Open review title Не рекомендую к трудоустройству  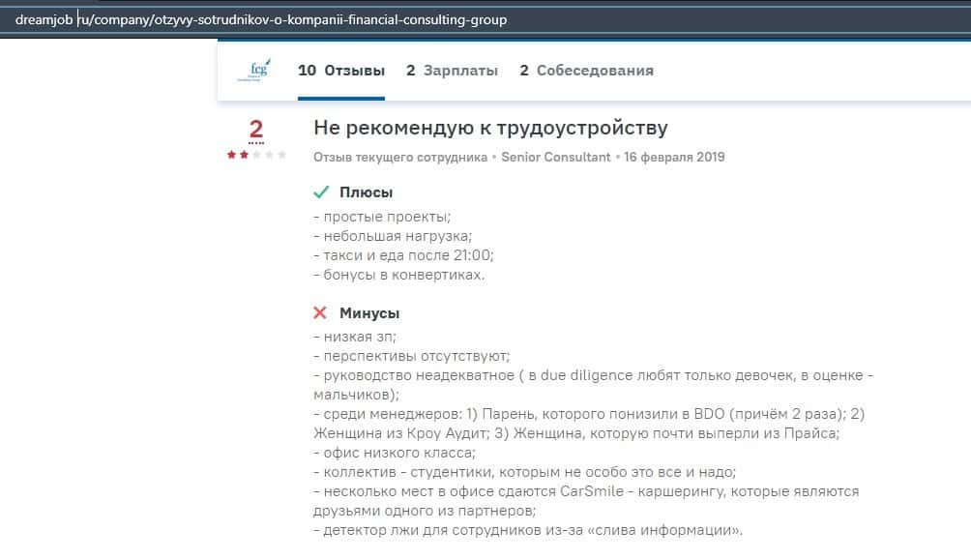490,128
